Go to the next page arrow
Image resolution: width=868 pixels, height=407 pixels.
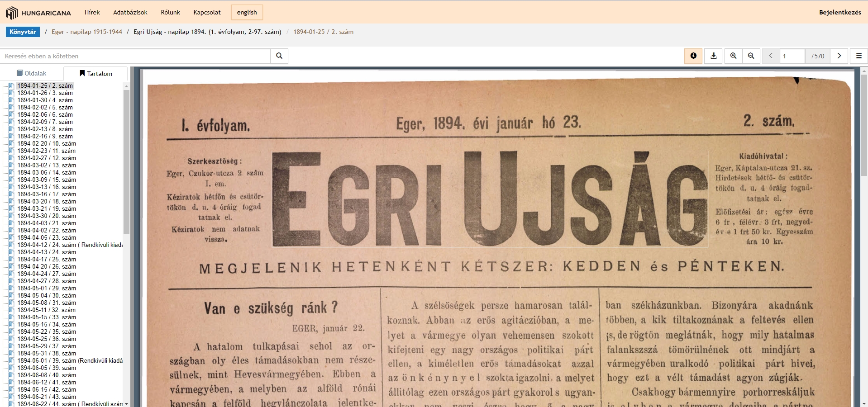click(x=839, y=56)
